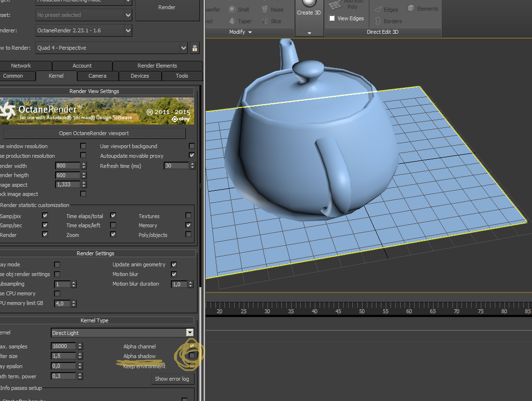Open the Kernel type dropdown Direct Light

[x=122, y=333]
